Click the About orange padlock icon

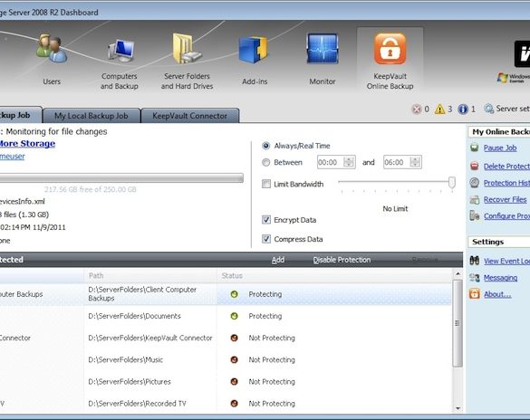pyautogui.click(x=475, y=294)
